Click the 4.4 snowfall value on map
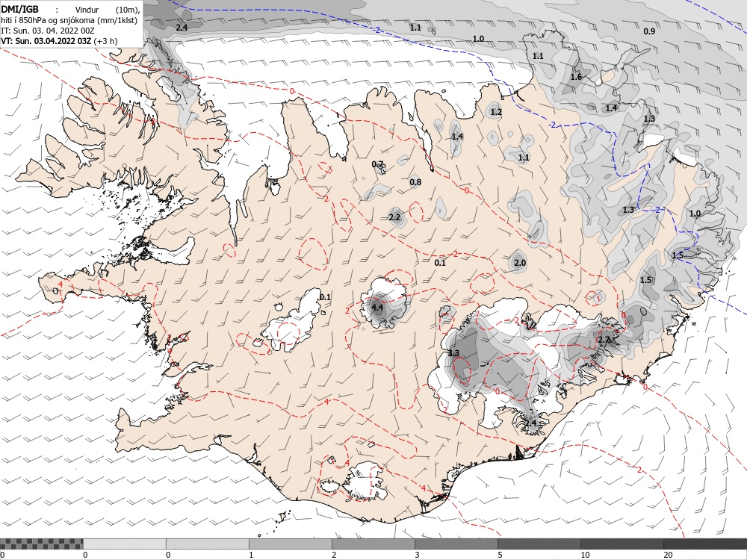 click(377, 307)
